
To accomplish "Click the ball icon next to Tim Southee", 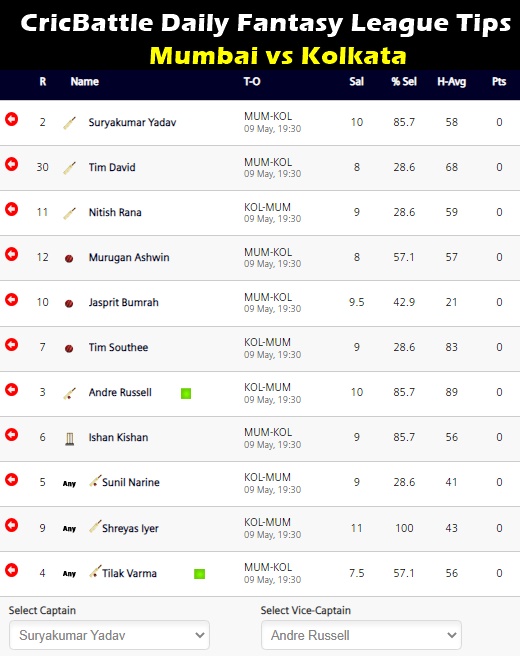I will pyautogui.click(x=69, y=348).
